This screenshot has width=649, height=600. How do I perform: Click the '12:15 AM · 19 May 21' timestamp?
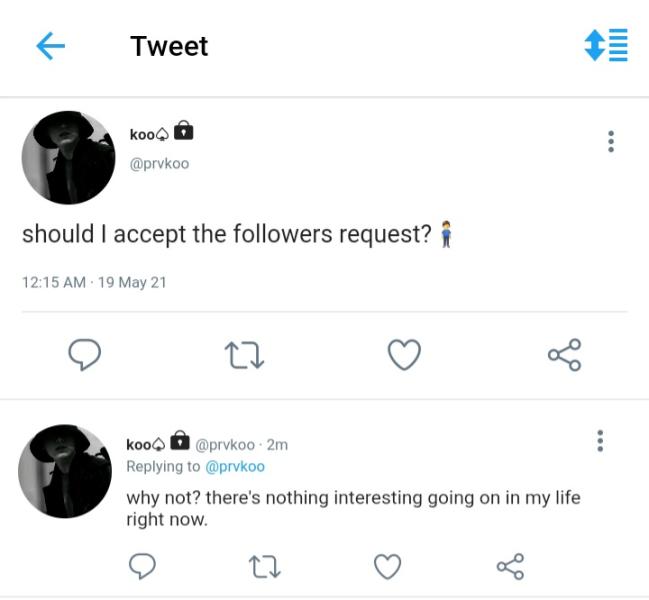point(94,283)
